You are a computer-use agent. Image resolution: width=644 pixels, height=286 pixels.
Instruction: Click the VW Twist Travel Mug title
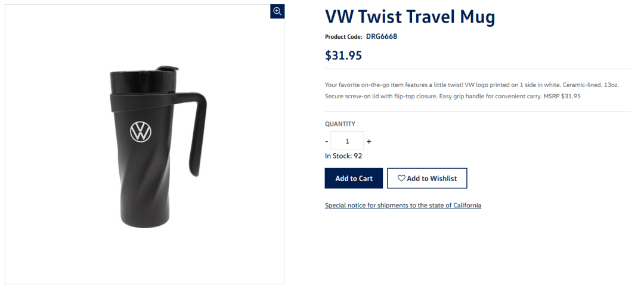[x=410, y=17]
